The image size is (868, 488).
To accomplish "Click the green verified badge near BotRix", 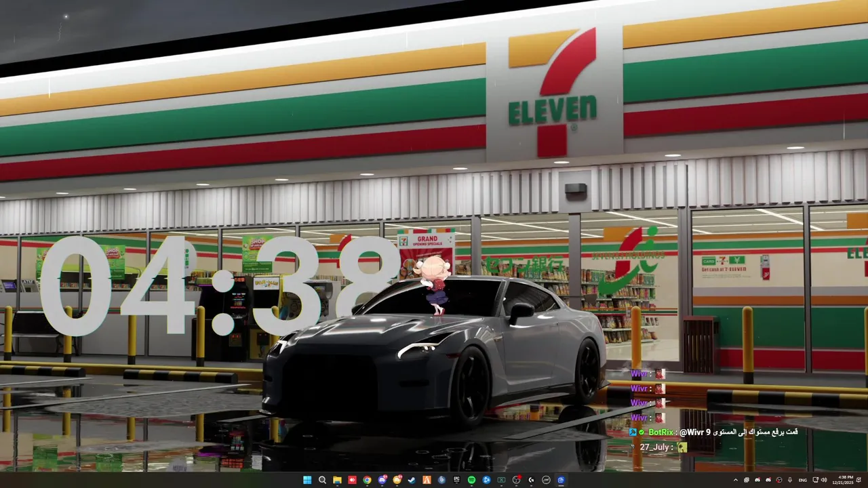I will click(642, 432).
